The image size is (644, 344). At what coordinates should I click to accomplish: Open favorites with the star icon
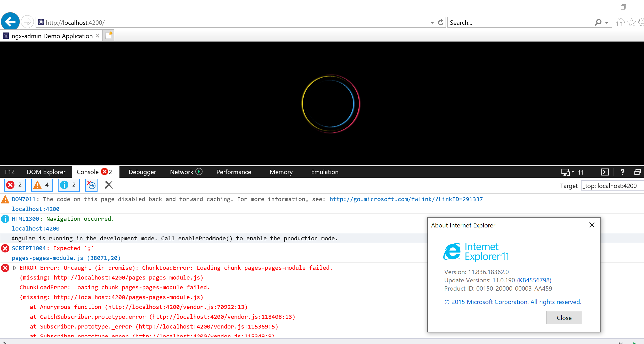(x=632, y=22)
